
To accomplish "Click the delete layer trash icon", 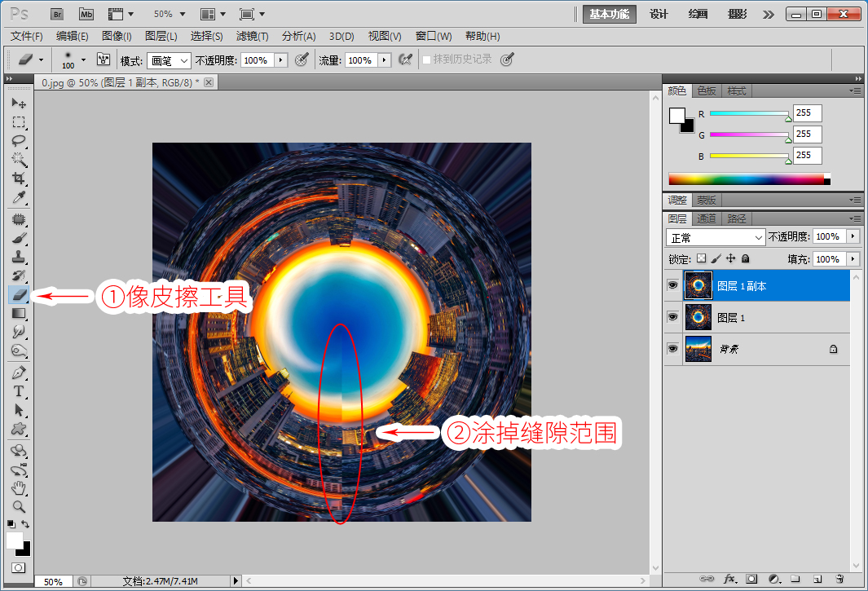I will (x=839, y=579).
